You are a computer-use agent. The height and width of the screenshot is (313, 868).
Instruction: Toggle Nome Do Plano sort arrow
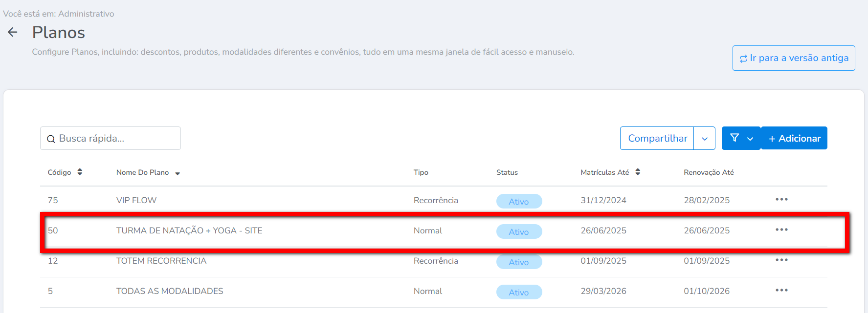pos(178,173)
